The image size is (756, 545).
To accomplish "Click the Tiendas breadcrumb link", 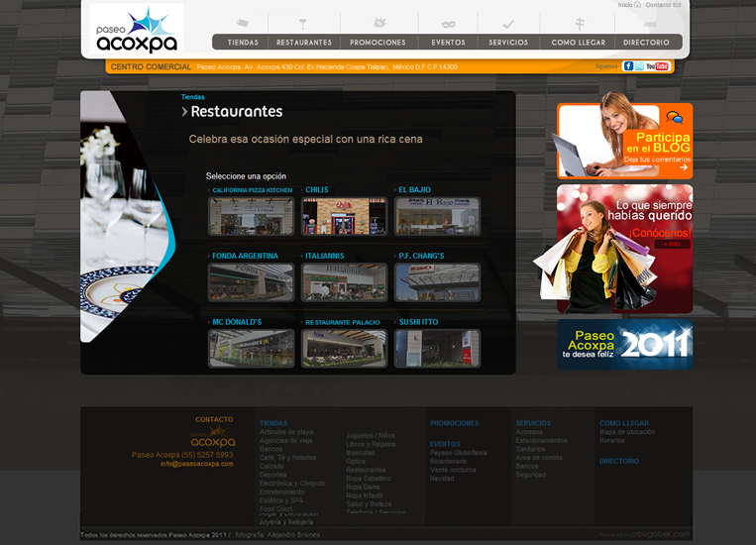I will pyautogui.click(x=193, y=97).
